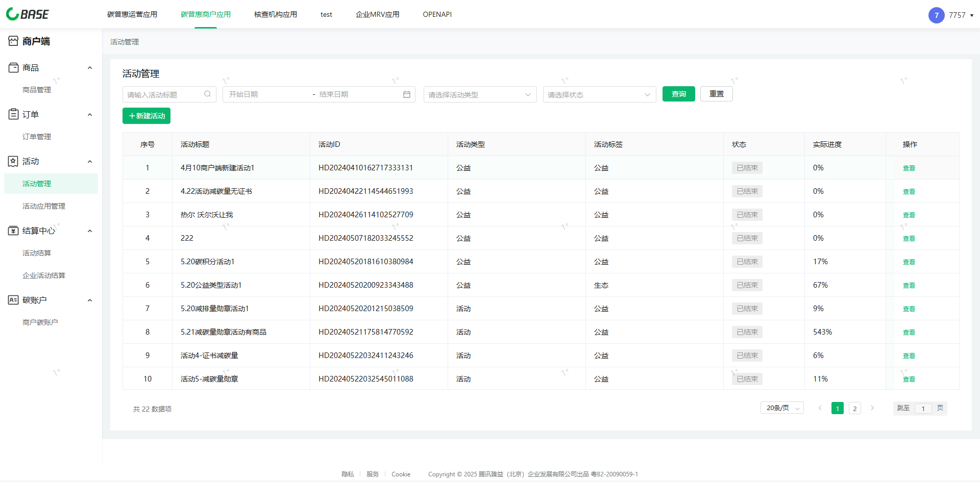Click the 活动 star sidebar icon
The height and width of the screenshot is (482, 980).
point(13,161)
